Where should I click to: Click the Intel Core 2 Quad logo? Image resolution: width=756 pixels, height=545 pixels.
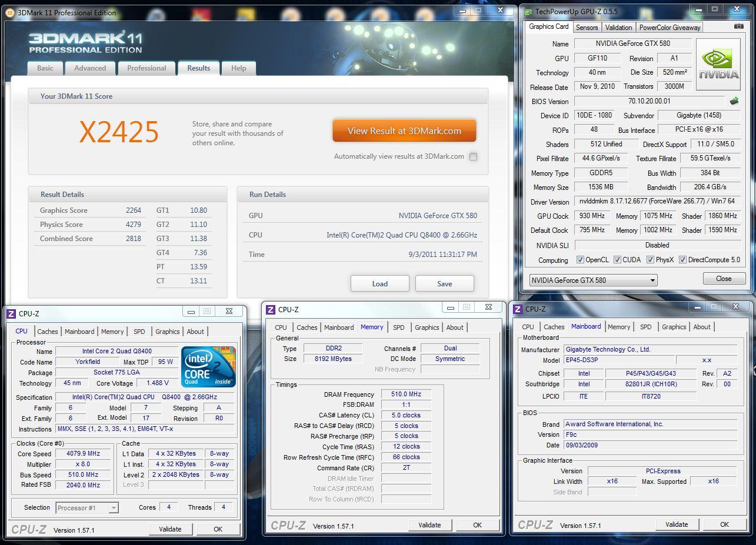[x=209, y=366]
